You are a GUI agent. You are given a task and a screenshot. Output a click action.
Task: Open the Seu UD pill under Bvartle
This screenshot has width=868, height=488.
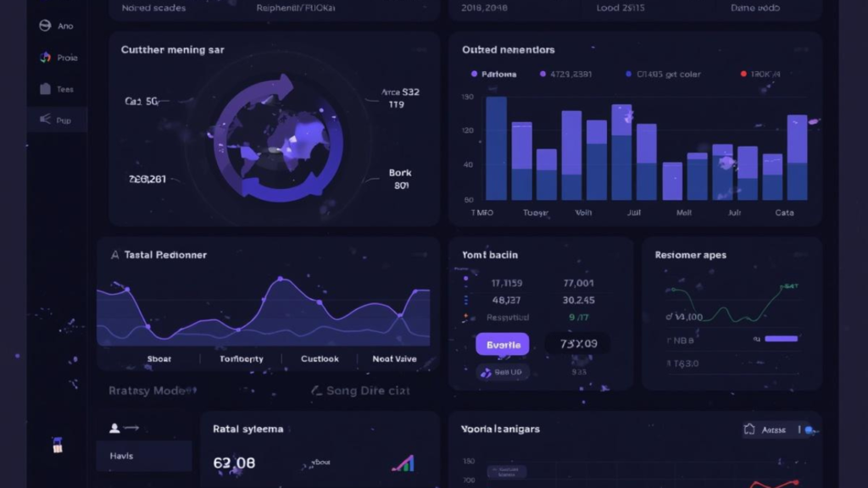coord(503,371)
